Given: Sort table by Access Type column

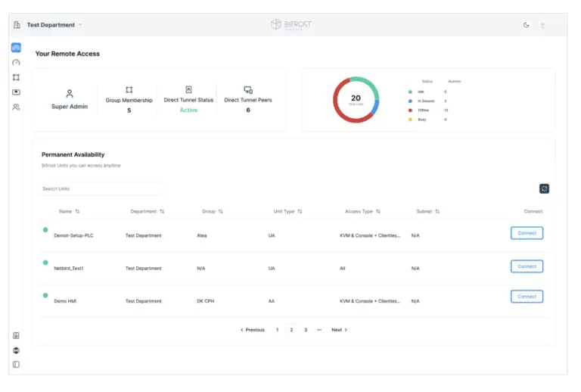Looking at the screenshot, I should (x=362, y=211).
